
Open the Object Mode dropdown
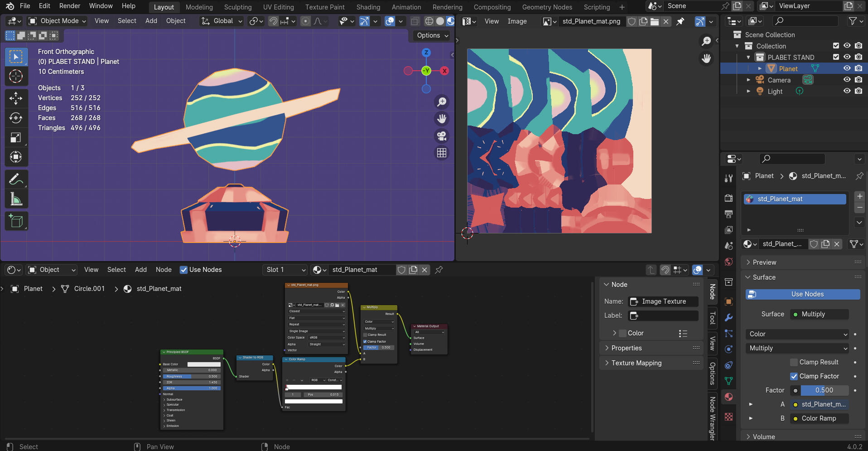point(57,21)
